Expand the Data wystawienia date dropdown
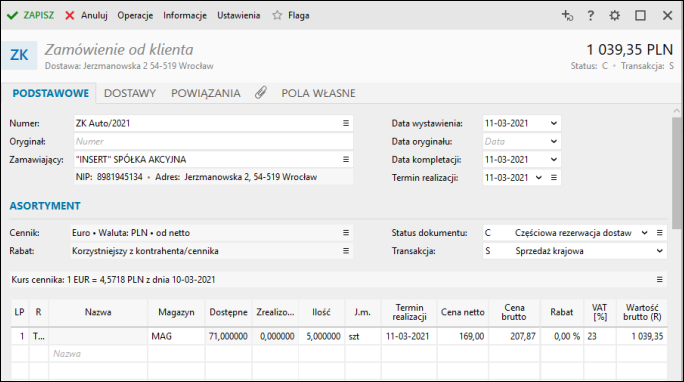The height and width of the screenshot is (382, 684). pos(554,123)
